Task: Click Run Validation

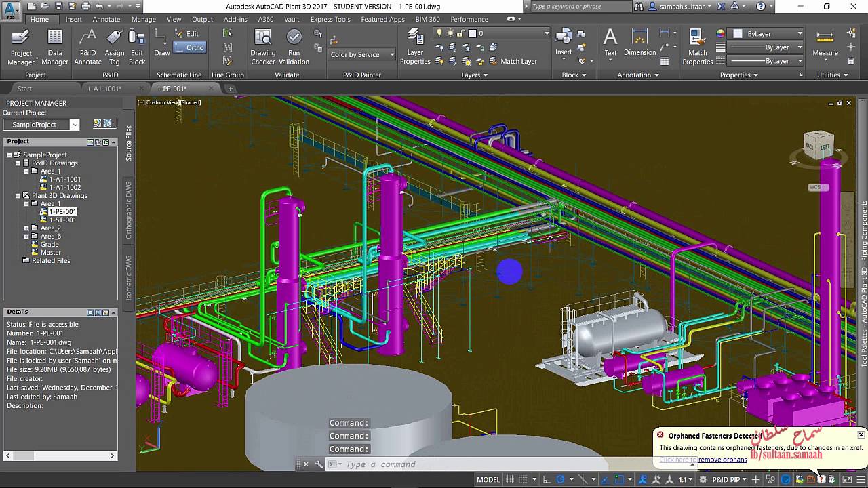Action: (x=294, y=47)
